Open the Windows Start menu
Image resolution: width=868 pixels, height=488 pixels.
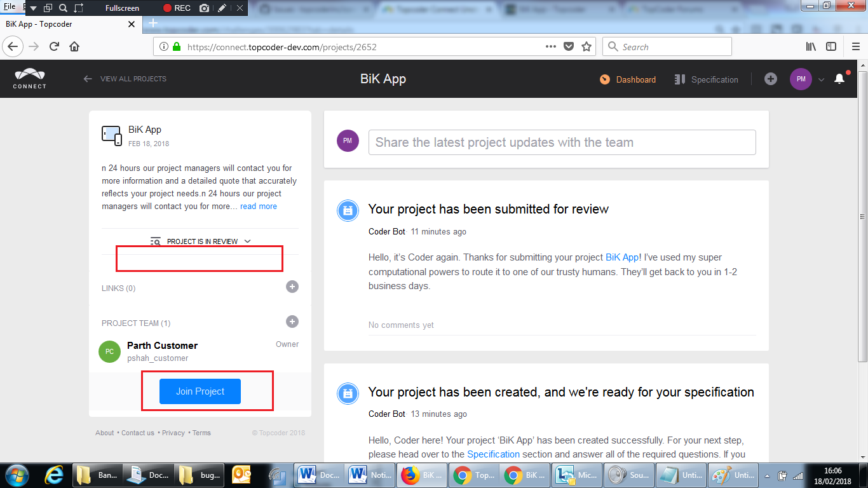pos(17,475)
